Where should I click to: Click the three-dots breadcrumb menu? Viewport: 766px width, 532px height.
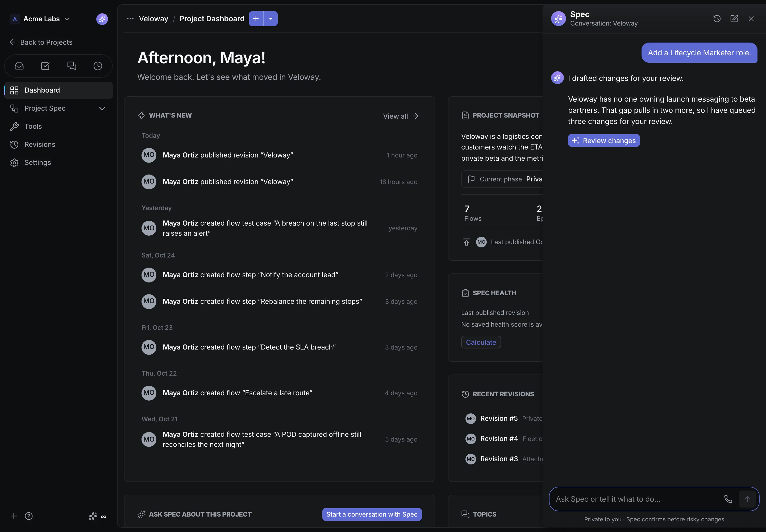click(x=130, y=19)
